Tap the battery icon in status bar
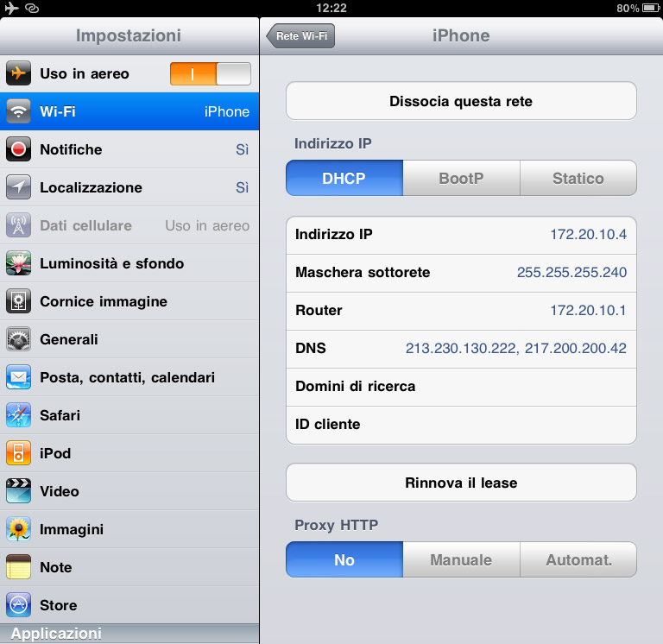Image resolution: width=663 pixels, height=644 pixels. [651, 8]
